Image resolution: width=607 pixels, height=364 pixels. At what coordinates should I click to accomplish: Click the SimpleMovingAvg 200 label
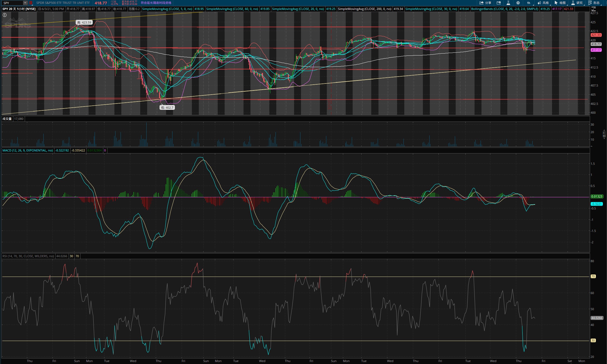pos(365,9)
